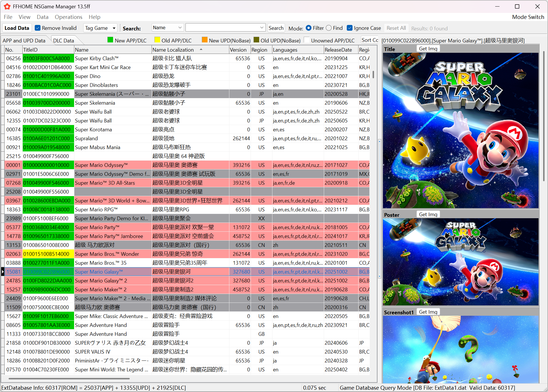Click Get Img button next to Screenshot1
Screen dimensions: 548x392
tap(428, 312)
